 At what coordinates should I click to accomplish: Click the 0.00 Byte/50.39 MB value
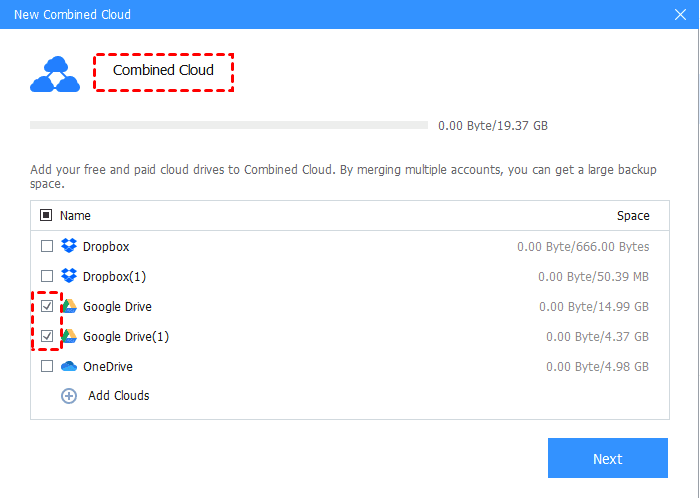point(593,277)
